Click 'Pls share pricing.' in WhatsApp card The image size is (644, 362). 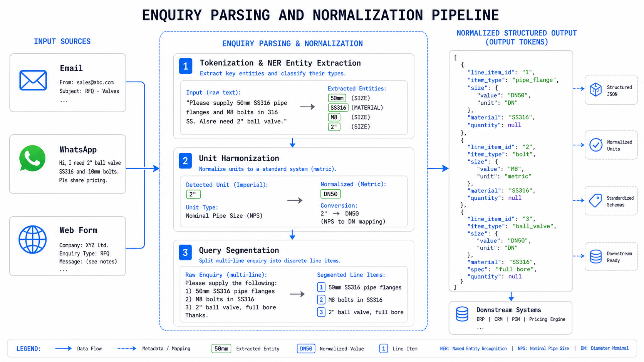click(83, 180)
